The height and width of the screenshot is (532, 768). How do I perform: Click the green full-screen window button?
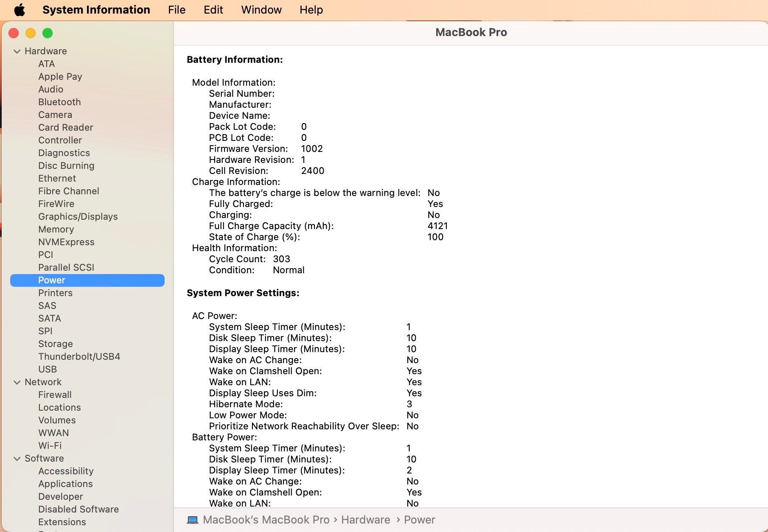48,33
